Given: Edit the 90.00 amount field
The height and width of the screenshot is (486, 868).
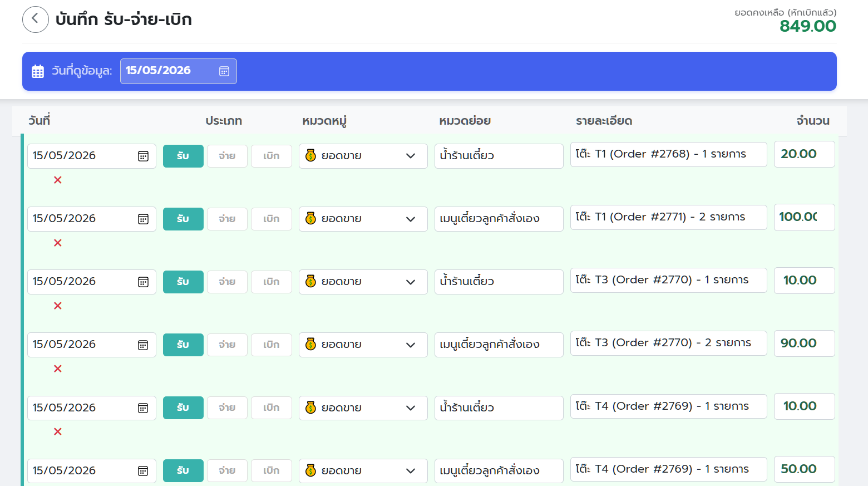Looking at the screenshot, I should pos(805,343).
